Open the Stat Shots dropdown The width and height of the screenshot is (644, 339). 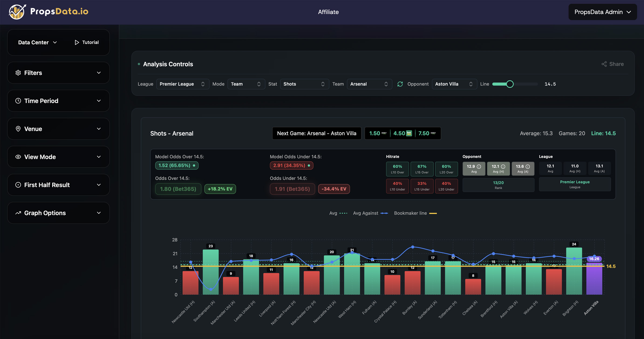(304, 84)
